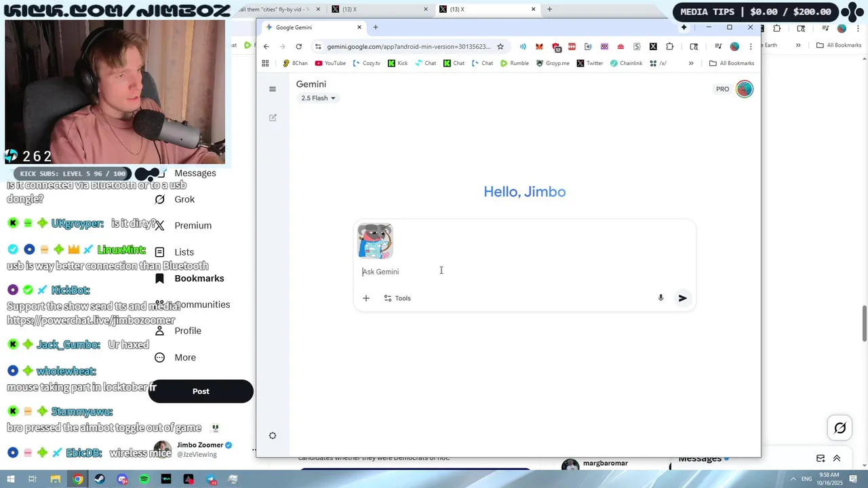Open the Tools option in Gemini prompt

click(x=397, y=298)
